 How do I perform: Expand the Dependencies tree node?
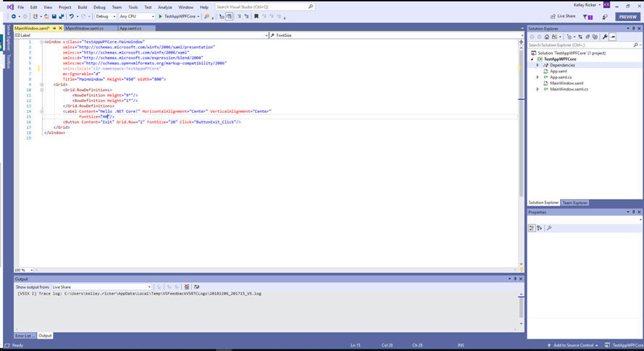click(x=538, y=65)
